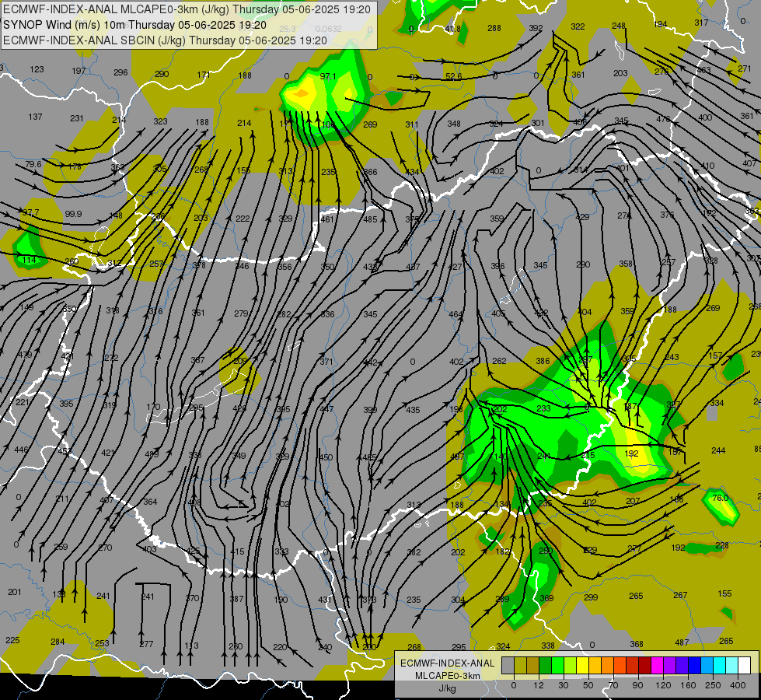The image size is (761, 700).
Task: Click the legend title ECMWF-INDEX-ANAL
Action: tap(447, 663)
